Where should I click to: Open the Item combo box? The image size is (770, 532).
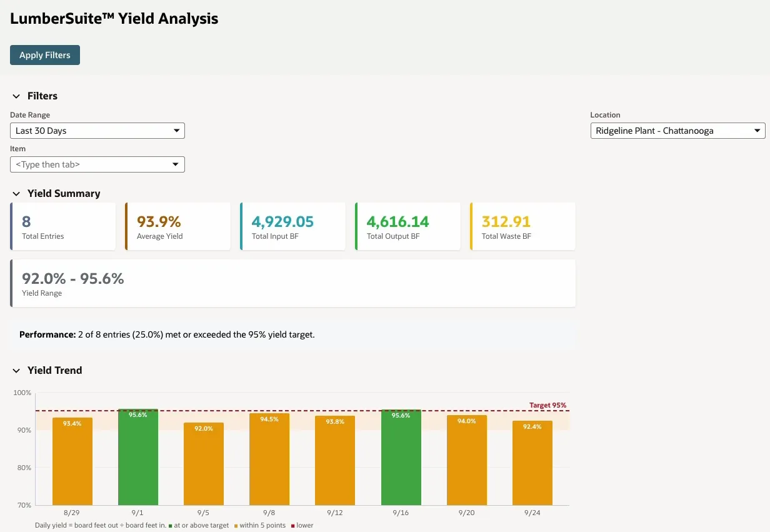97,164
